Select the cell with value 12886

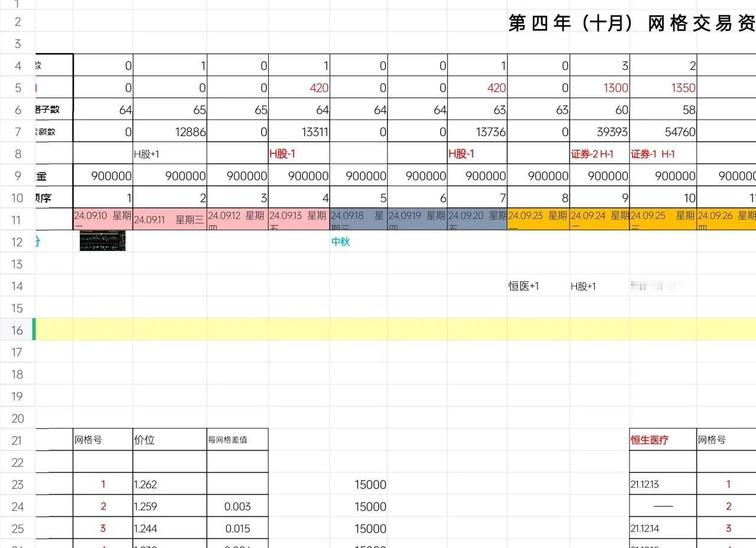coord(170,132)
